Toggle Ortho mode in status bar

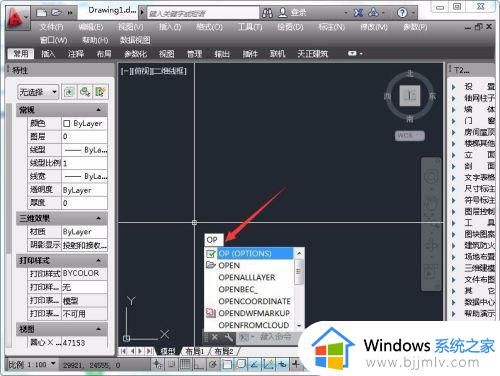point(199,365)
